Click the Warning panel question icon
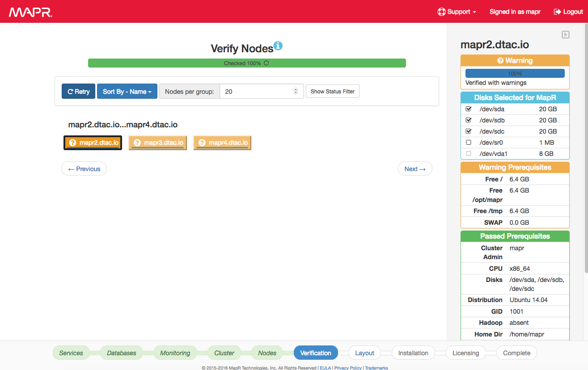 [x=500, y=60]
